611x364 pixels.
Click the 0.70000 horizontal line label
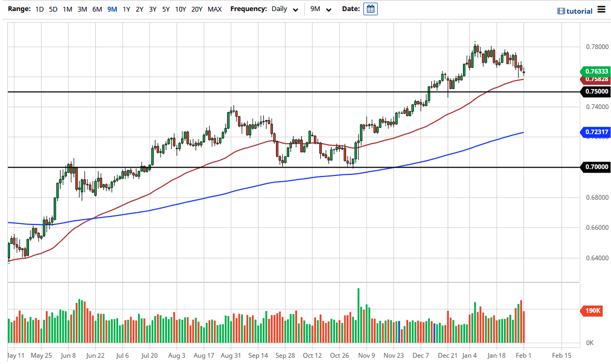(595, 167)
